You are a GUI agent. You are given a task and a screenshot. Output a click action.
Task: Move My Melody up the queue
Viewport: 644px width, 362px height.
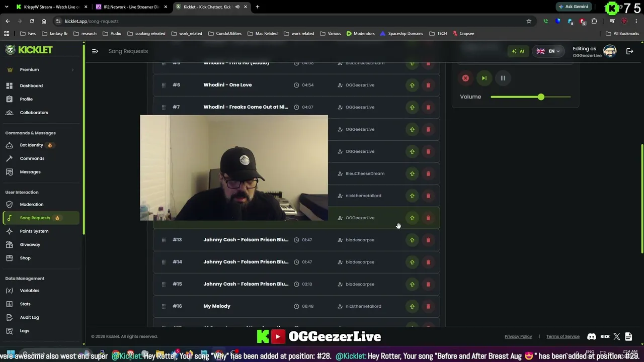pos(412,306)
